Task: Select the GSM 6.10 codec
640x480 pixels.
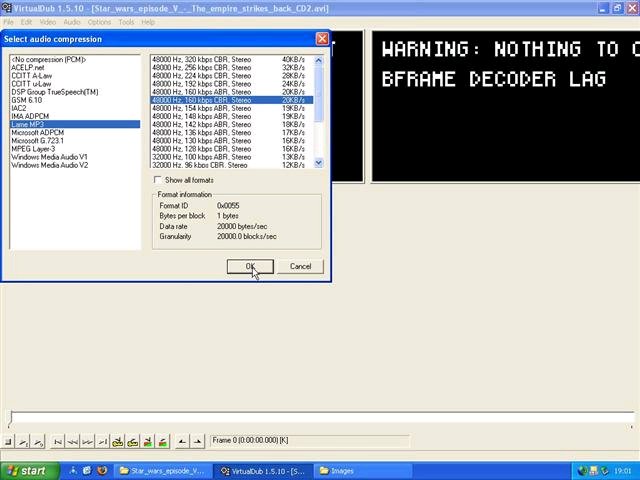Action: (75, 100)
